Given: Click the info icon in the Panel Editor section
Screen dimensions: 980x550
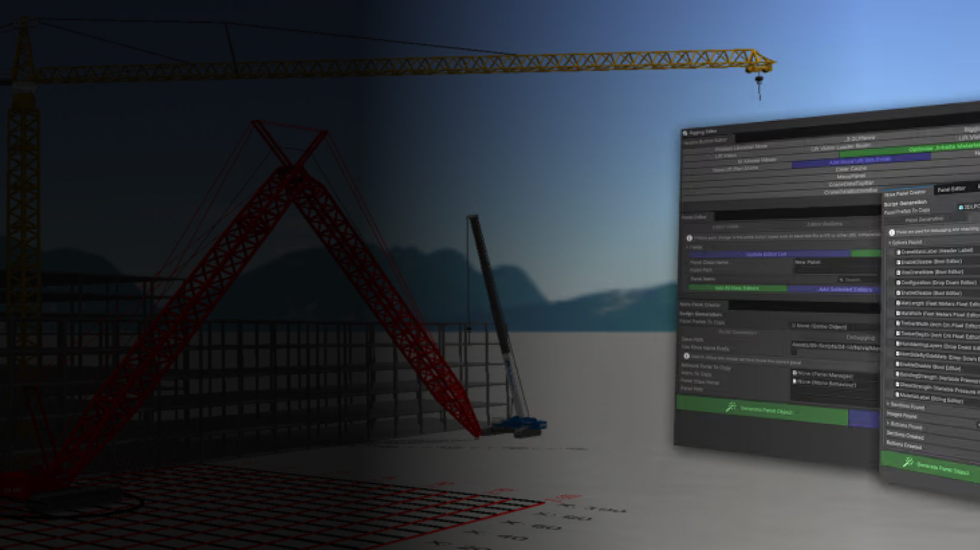Looking at the screenshot, I should click(689, 238).
